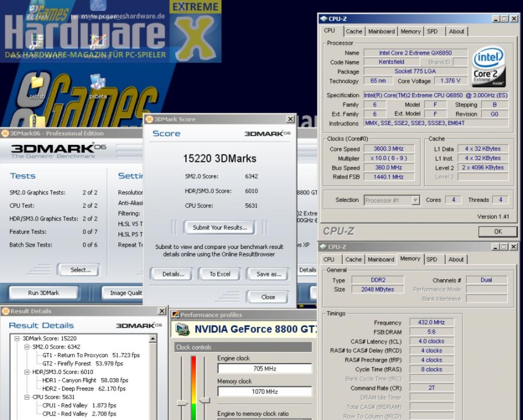Open SPD tab in lower CPU-Z window

432,260
